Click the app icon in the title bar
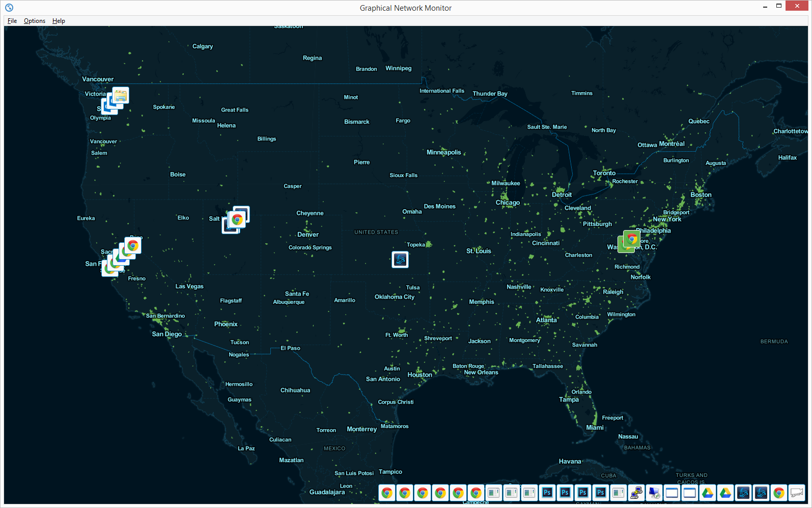This screenshot has height=508, width=812. pyautogui.click(x=9, y=8)
